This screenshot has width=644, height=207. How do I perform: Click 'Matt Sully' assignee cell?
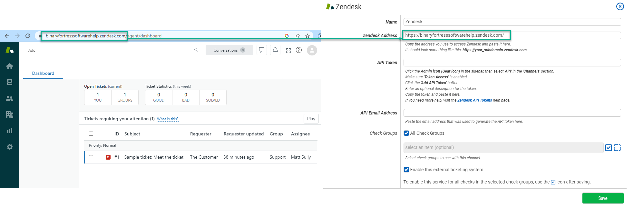point(301,157)
